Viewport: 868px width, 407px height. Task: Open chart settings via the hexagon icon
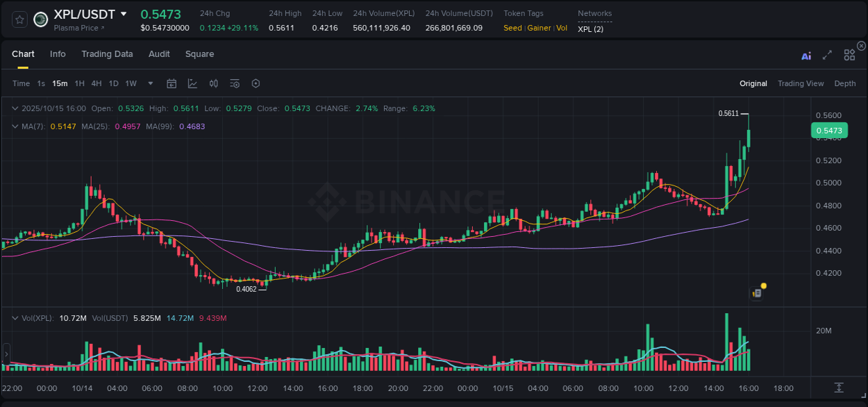[x=256, y=83]
